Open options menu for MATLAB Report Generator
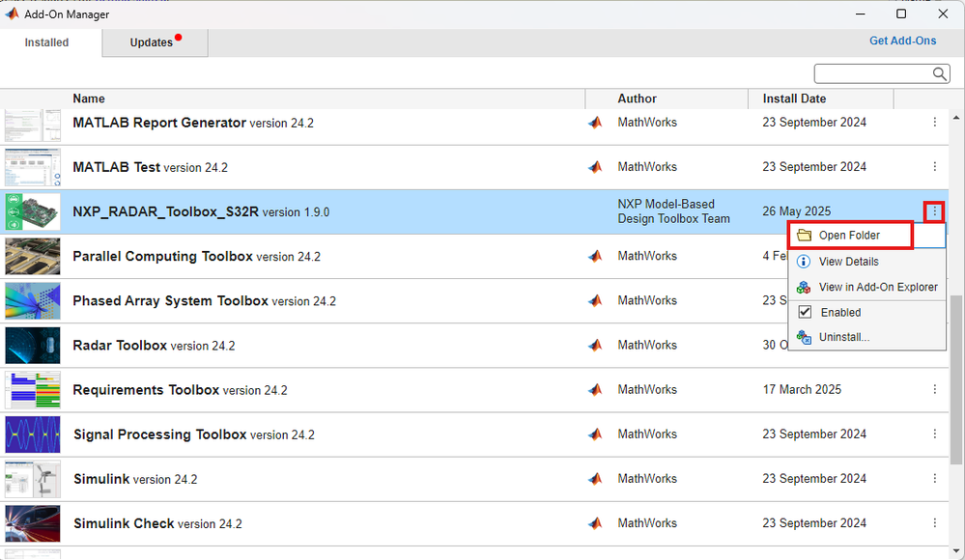This screenshot has height=560, width=965. click(x=934, y=123)
